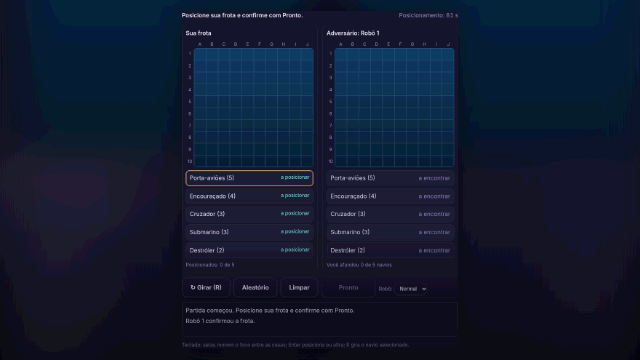Click the 'Você afundou 0 de 5 navios' text

click(359, 265)
